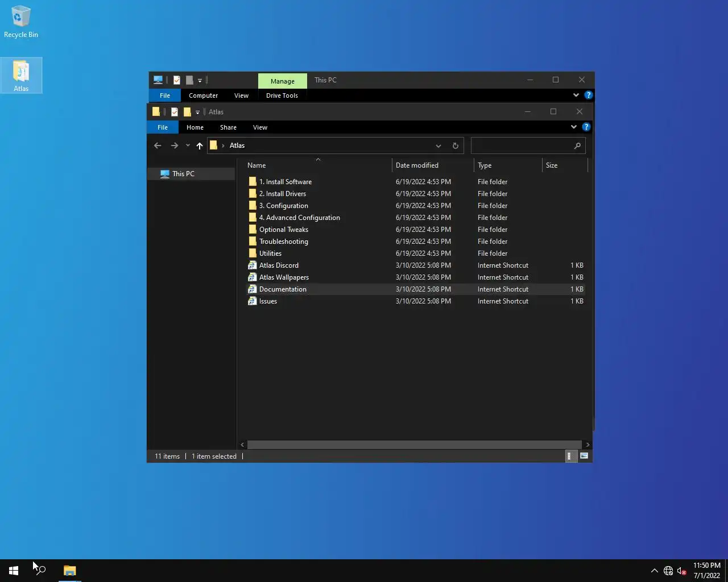Select 'Atlas Wallpapers' shortcut
This screenshot has height=582, width=728.
click(416, 277)
